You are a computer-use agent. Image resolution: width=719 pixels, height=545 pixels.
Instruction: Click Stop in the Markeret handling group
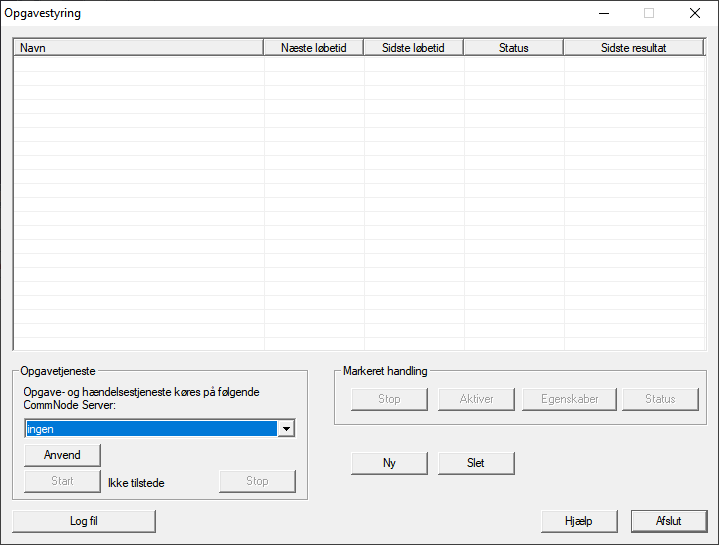point(389,399)
